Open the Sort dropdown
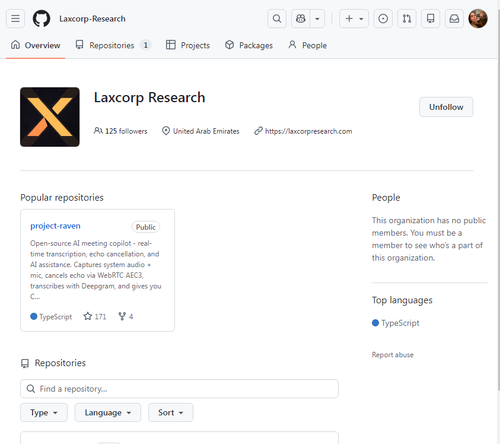Screen dimensions: 500x444 pyautogui.click(x=171, y=413)
